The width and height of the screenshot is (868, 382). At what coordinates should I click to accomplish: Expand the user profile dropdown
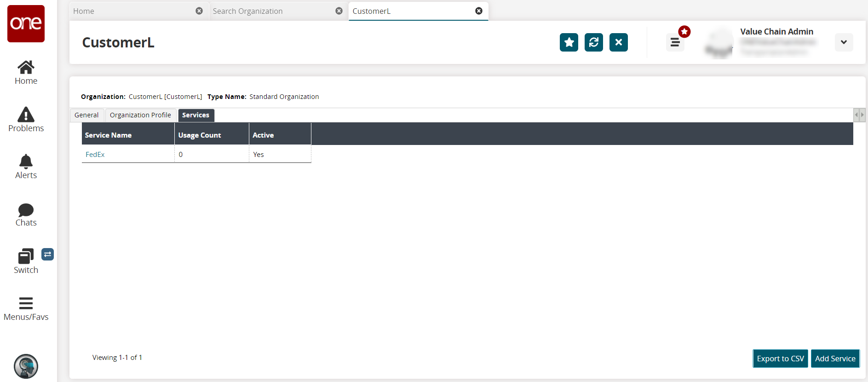click(844, 42)
